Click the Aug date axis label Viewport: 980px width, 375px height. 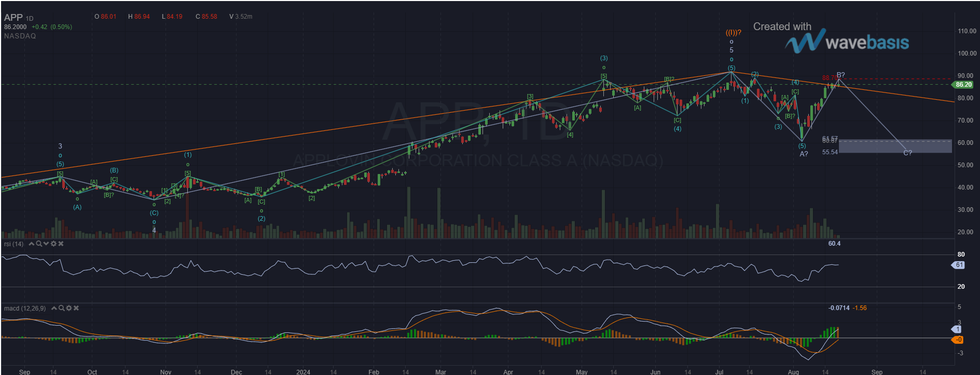coord(793,372)
